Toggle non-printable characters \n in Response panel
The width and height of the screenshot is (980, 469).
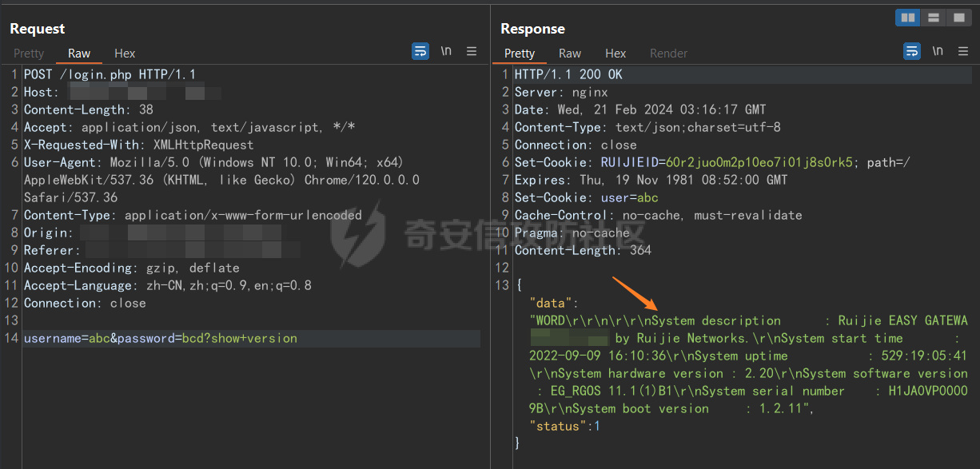(x=938, y=51)
